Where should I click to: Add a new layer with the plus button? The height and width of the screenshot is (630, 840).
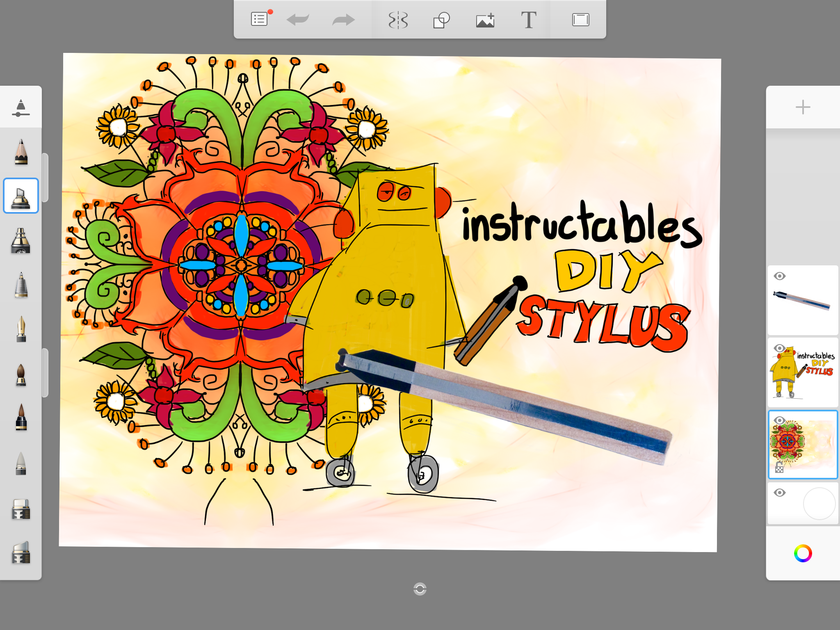(803, 107)
